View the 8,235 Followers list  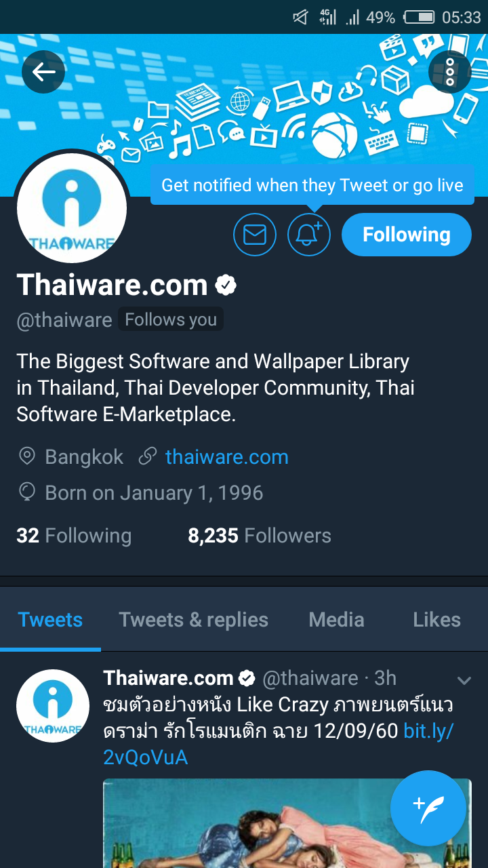260,536
